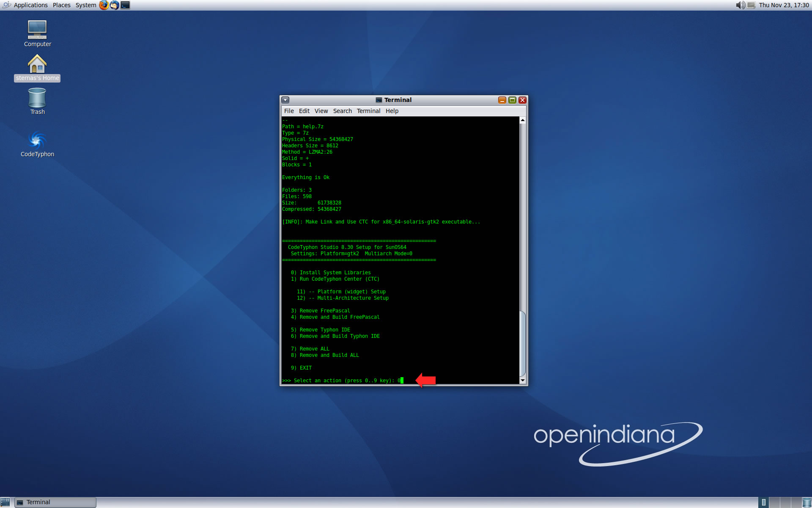Click the '8) Remove and Build ALL' line
This screenshot has height=508, width=812.
tap(325, 355)
